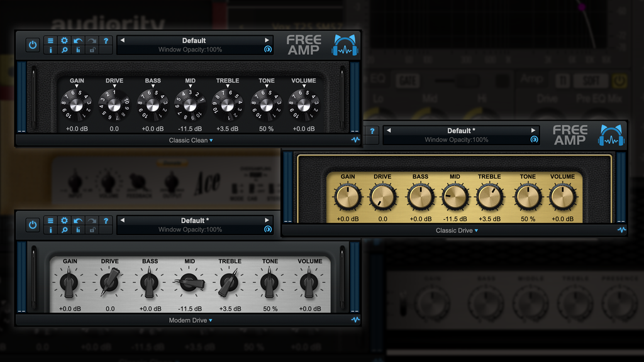
Task: Open the hamburger menu in Classic Clean amp
Action: [x=50, y=40]
